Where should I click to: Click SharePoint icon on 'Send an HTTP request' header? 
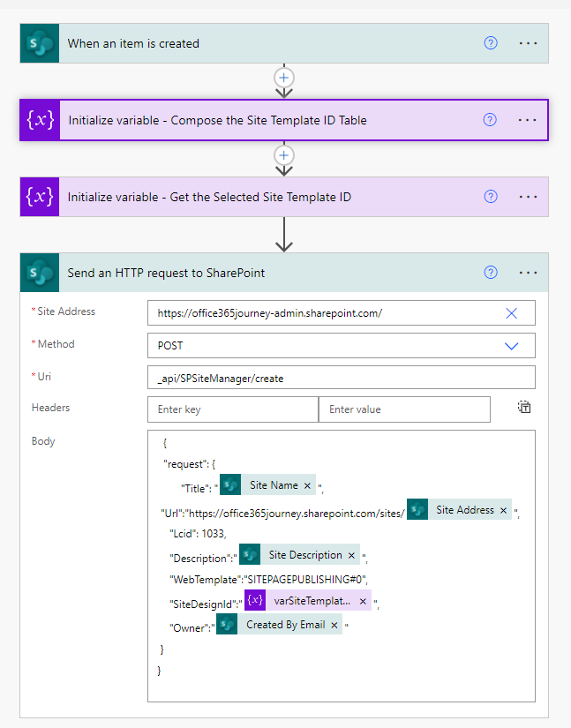pyautogui.click(x=40, y=273)
